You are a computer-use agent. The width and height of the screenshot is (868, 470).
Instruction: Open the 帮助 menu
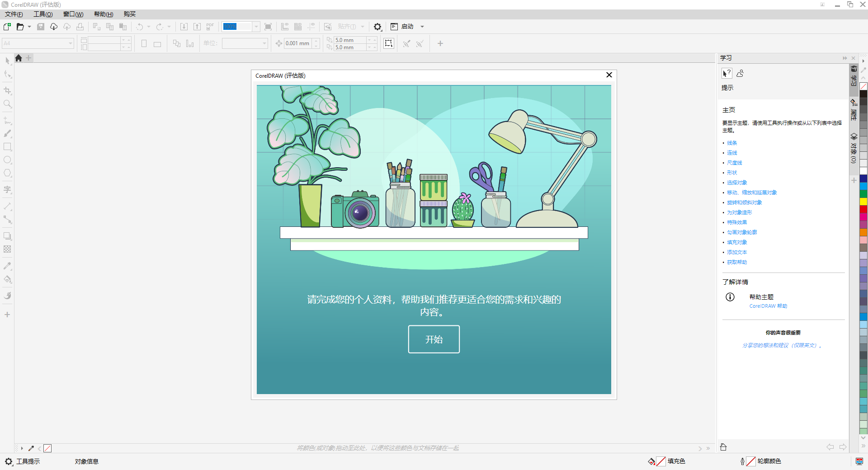103,14
